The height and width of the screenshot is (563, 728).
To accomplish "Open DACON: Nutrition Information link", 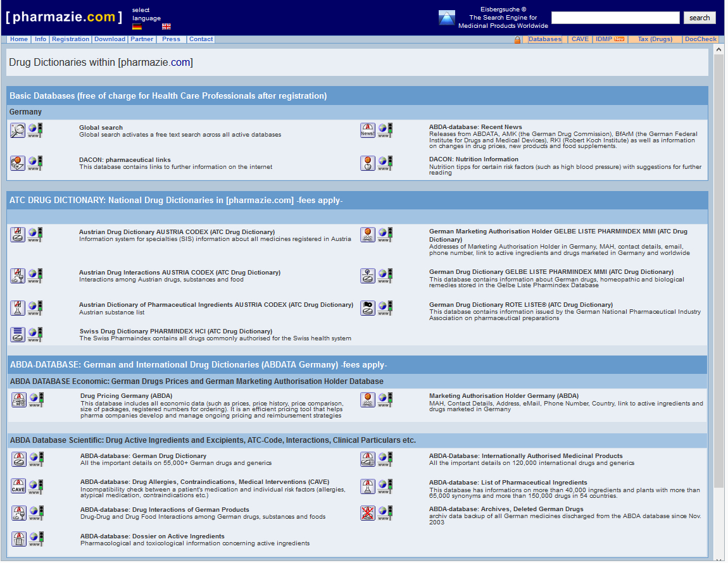I will 474,159.
